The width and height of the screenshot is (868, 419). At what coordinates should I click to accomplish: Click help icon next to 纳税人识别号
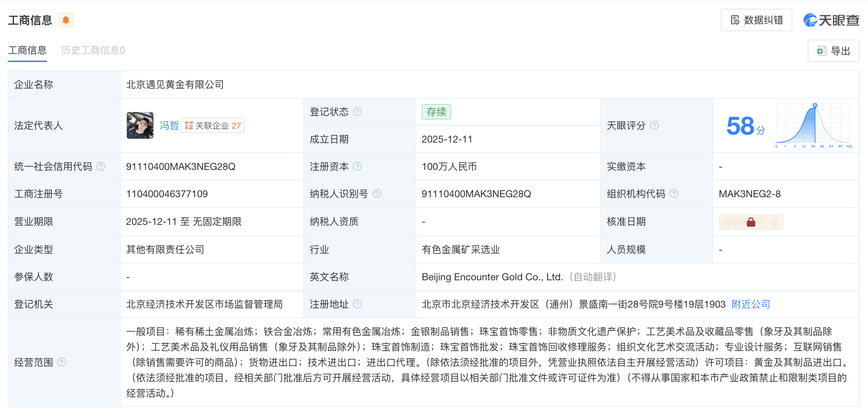click(x=377, y=194)
